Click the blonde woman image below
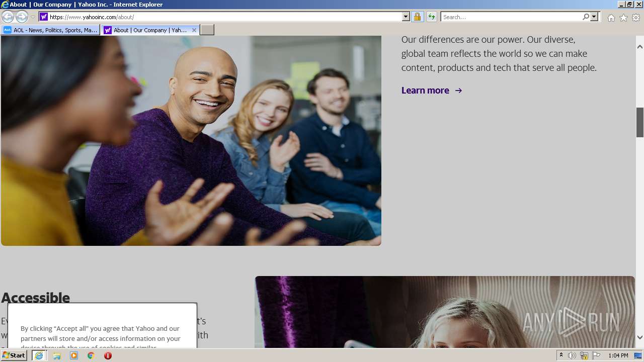Viewport: 644px width, 362px height. point(445,312)
